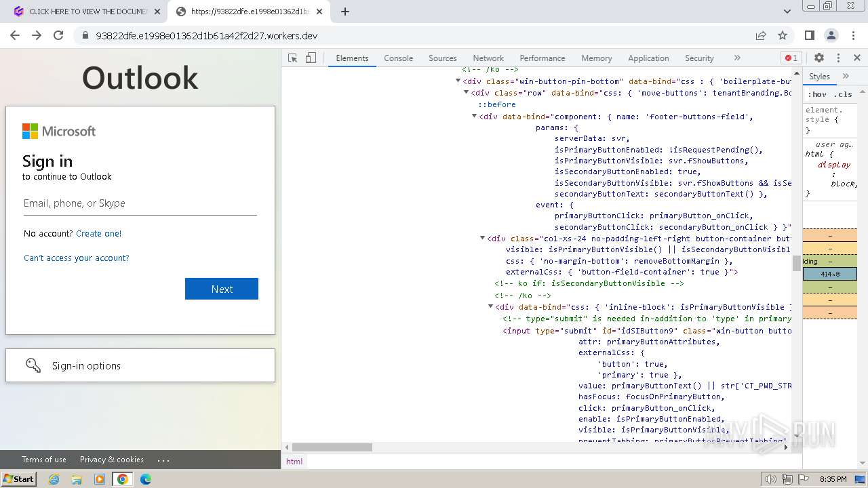868x488 pixels.
Task: Open the tab search dropdown arrow
Action: (787, 12)
